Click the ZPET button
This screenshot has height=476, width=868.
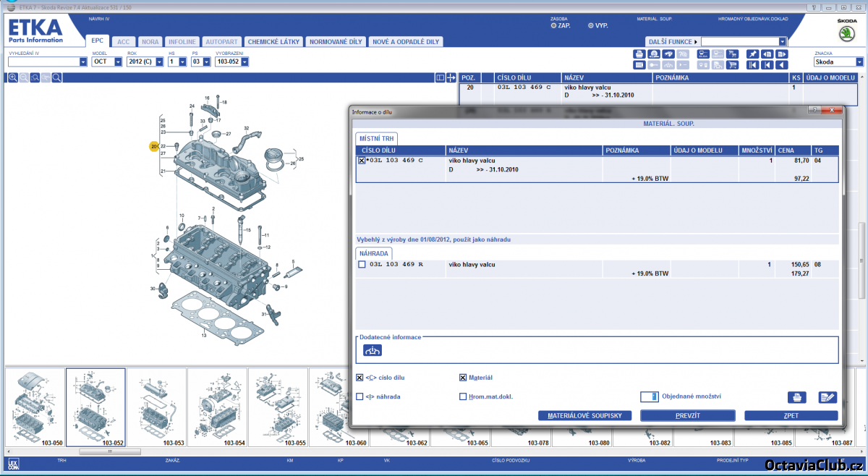(791, 416)
